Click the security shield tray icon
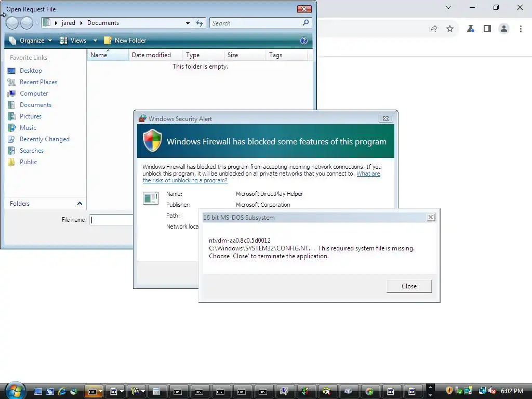This screenshot has width=532, height=399. 449,391
